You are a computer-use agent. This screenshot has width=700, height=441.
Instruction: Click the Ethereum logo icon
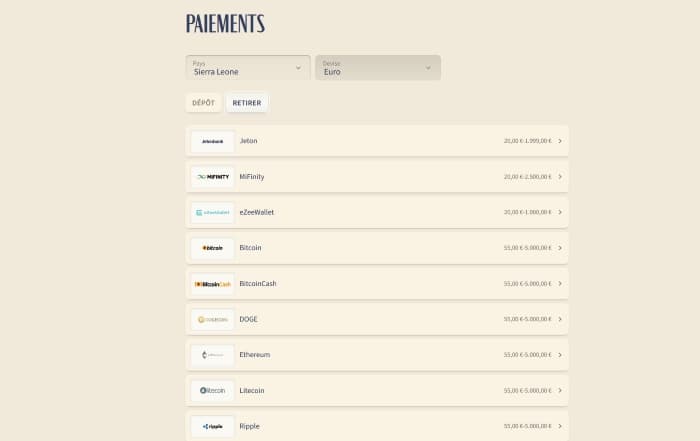(x=212, y=355)
